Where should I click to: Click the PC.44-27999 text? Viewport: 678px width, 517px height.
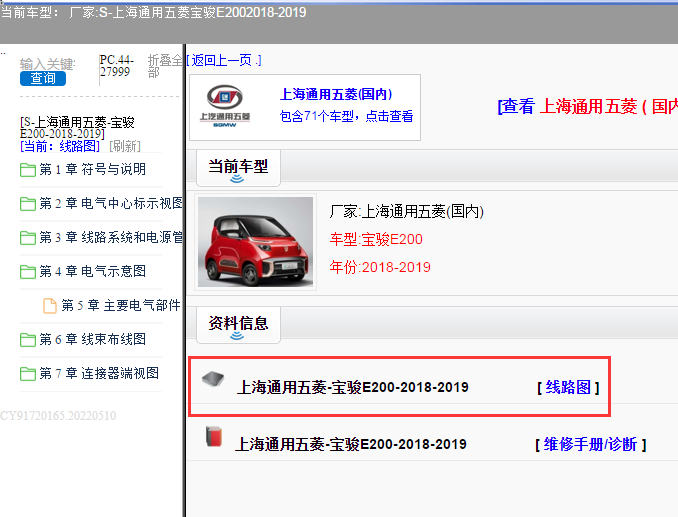point(117,65)
